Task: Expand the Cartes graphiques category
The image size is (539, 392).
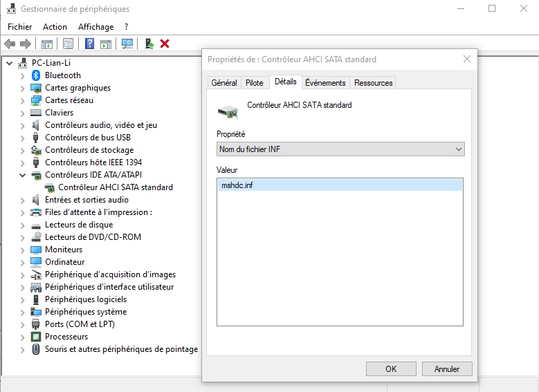Action: tap(22, 88)
